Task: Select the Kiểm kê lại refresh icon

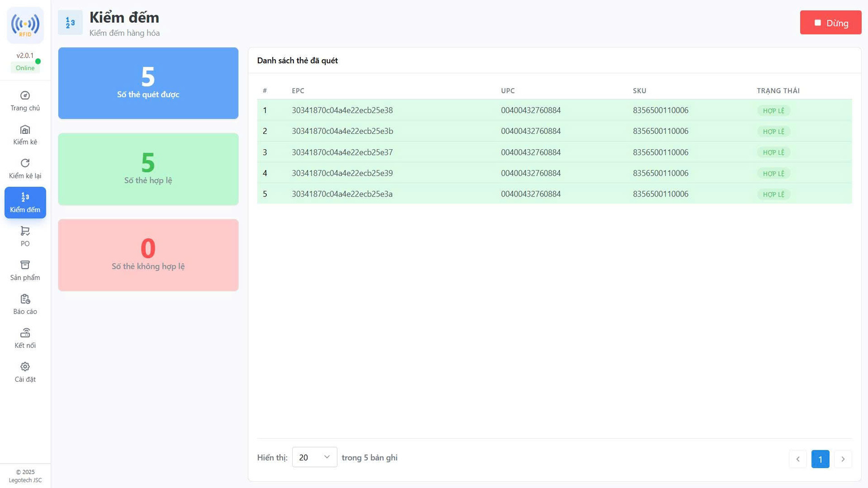Action: [x=25, y=163]
